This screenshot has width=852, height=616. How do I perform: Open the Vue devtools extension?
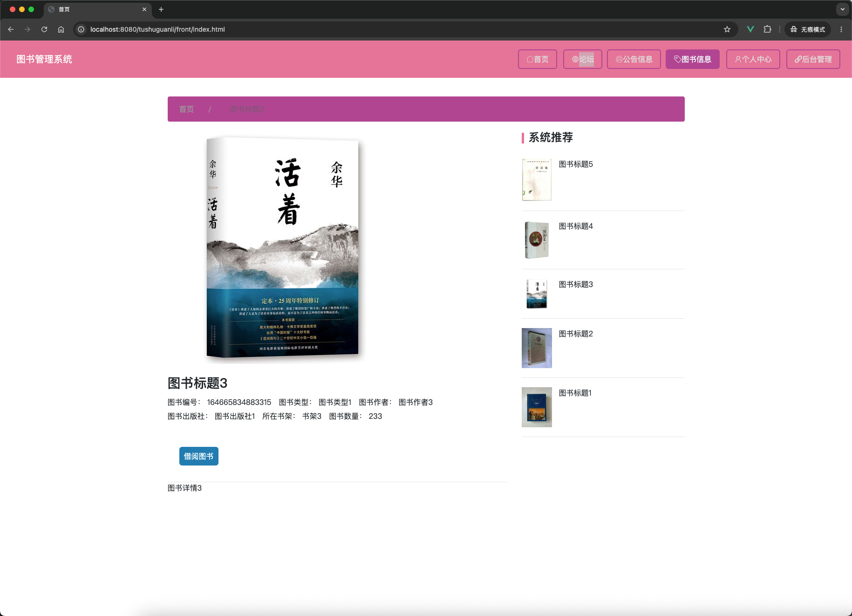pos(750,29)
